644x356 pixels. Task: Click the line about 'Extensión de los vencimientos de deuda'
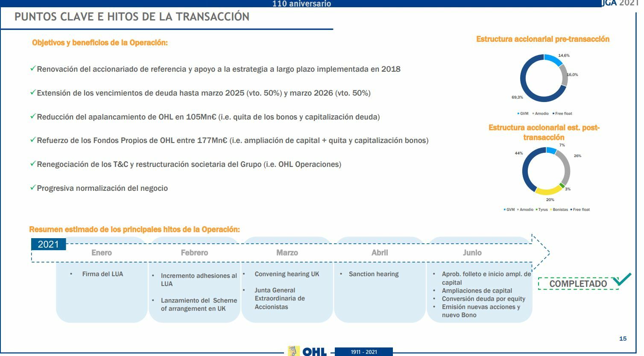click(x=204, y=93)
